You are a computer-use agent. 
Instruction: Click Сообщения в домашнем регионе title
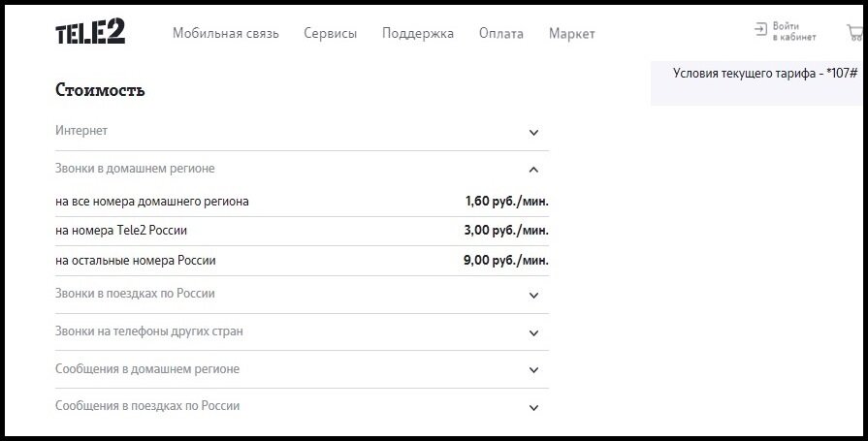[147, 369]
